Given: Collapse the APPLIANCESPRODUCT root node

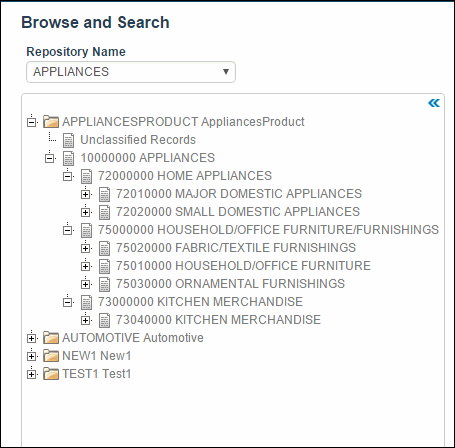Looking at the screenshot, I should pyautogui.click(x=32, y=122).
